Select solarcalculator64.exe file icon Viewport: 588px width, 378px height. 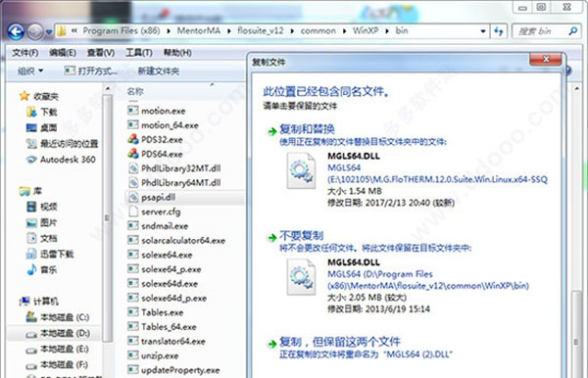(x=133, y=240)
